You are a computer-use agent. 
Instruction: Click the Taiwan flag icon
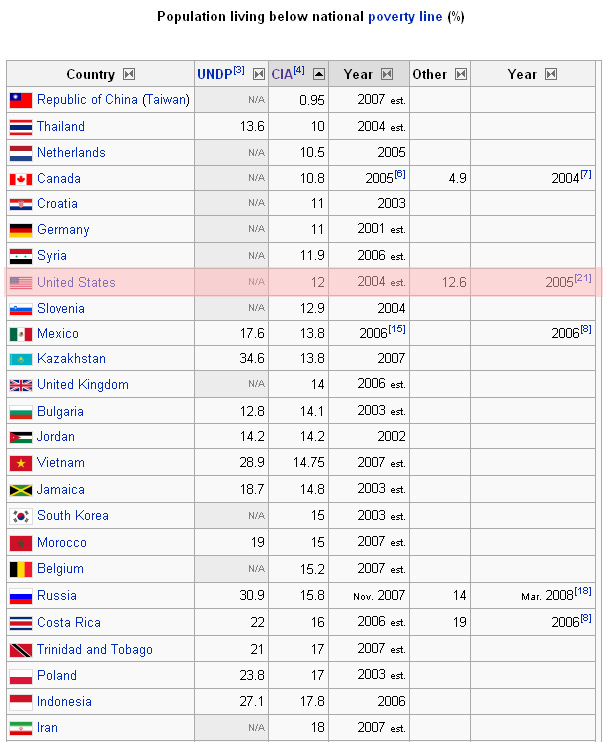[21, 100]
